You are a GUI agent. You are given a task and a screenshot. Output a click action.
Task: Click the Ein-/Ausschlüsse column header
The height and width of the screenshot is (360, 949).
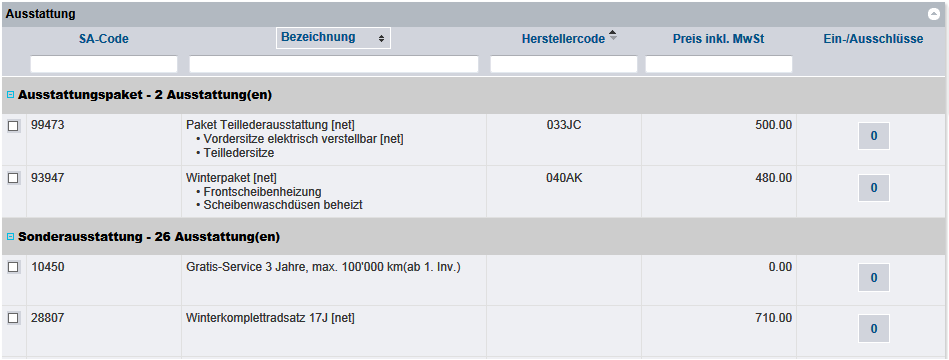click(x=871, y=39)
